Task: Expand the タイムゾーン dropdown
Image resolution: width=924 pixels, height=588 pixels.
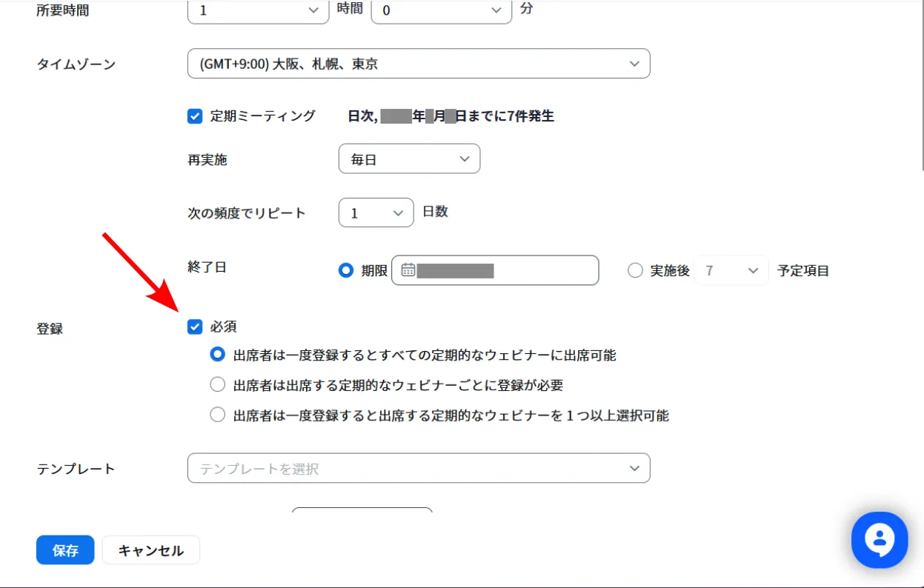Action: click(419, 64)
